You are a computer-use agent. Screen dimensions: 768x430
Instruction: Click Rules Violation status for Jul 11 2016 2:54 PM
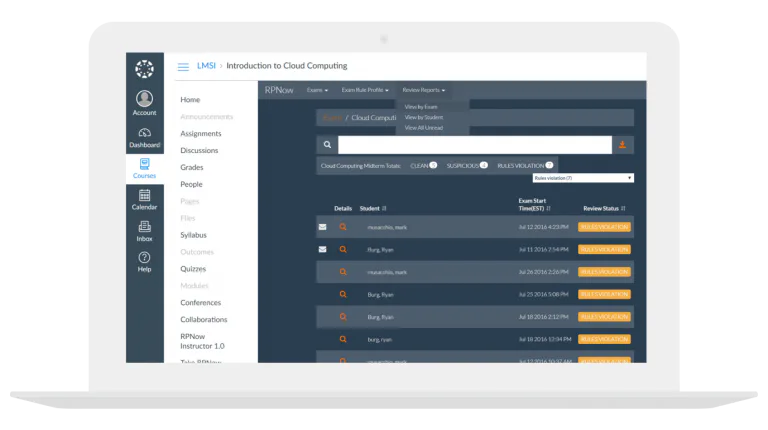pos(604,249)
